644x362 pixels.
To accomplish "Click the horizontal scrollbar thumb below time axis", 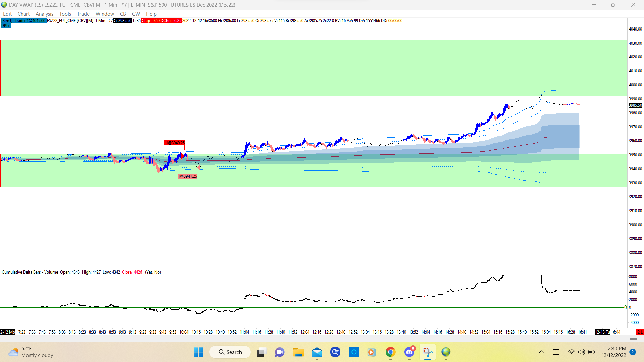I will 633,339.
